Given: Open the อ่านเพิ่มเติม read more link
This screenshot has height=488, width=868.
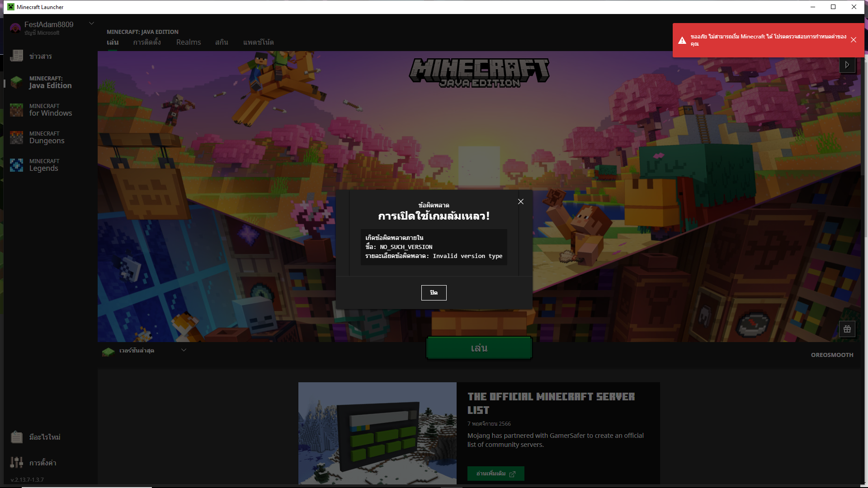Looking at the screenshot, I should [x=496, y=474].
